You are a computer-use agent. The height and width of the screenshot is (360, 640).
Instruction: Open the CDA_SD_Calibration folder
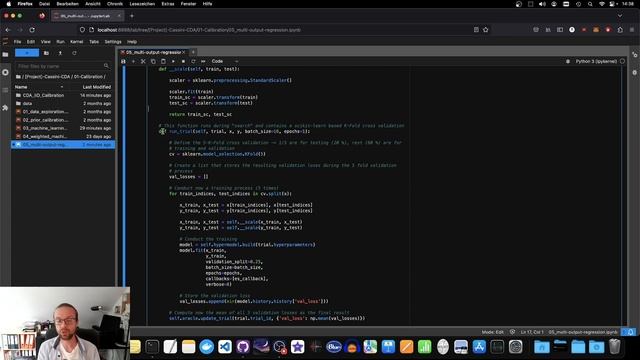pos(63,95)
